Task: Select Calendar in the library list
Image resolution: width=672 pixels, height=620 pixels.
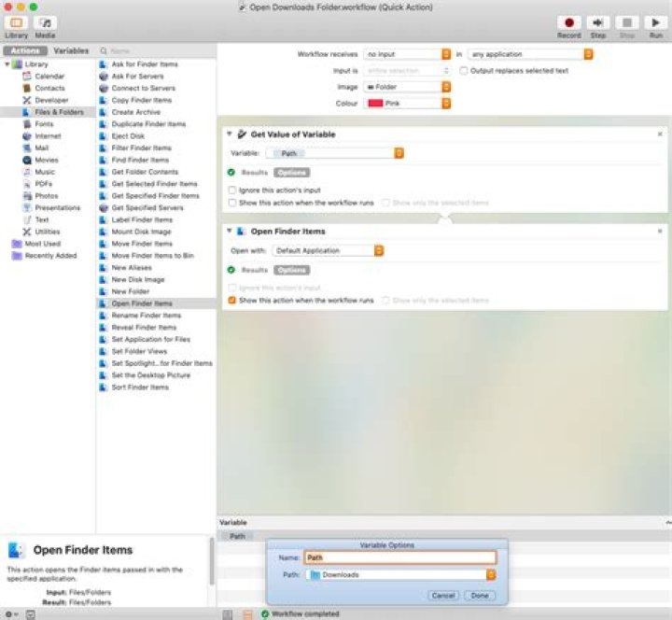Action: click(x=49, y=76)
